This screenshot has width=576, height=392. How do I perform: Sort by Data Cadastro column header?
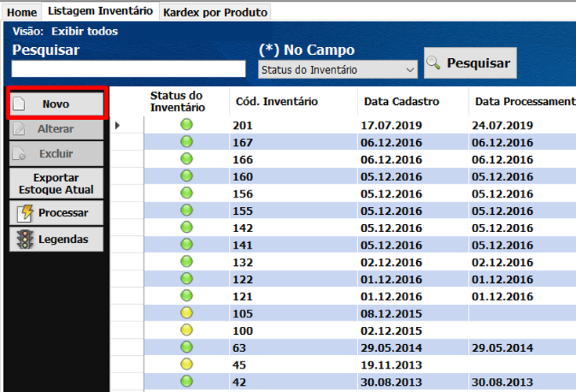coord(401,102)
